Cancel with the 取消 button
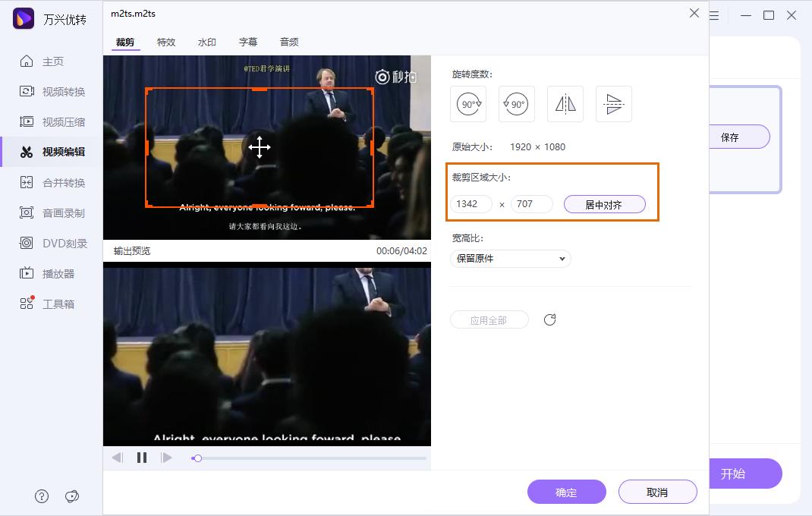Viewport: 812px width, 516px height. coord(657,492)
